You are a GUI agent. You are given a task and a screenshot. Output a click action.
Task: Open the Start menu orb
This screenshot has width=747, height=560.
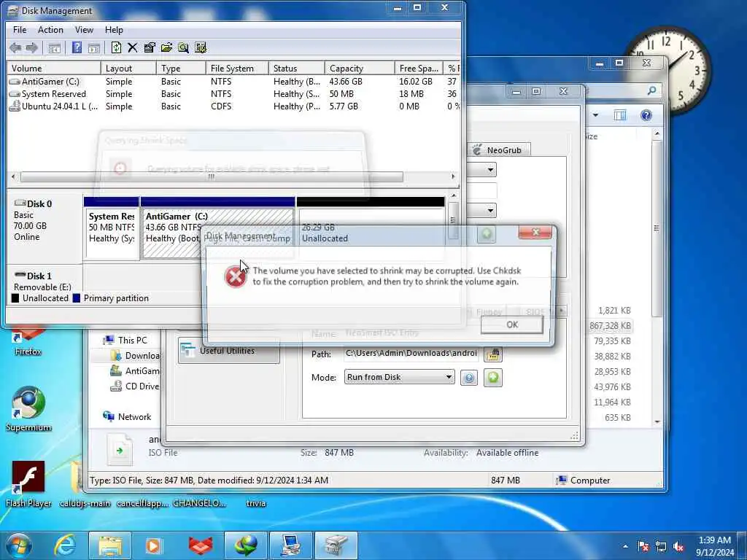[x=19, y=545]
